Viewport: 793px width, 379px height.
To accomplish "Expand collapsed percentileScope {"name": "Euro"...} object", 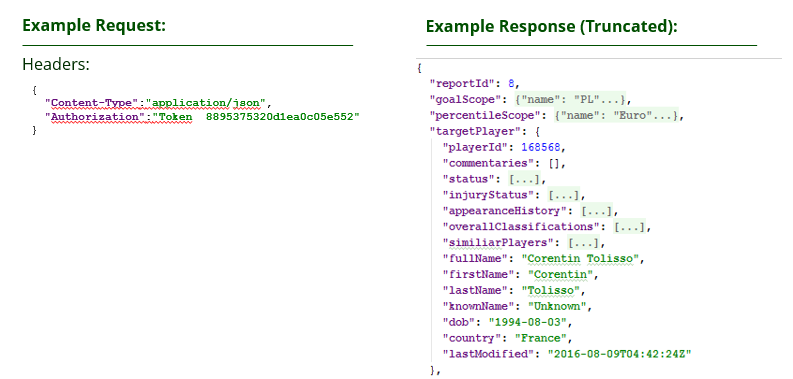I will coord(616,115).
